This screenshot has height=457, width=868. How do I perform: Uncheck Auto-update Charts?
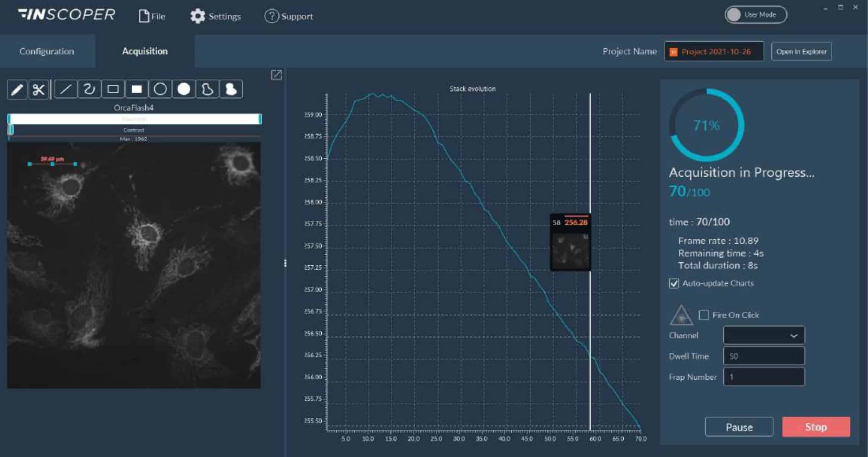point(673,283)
